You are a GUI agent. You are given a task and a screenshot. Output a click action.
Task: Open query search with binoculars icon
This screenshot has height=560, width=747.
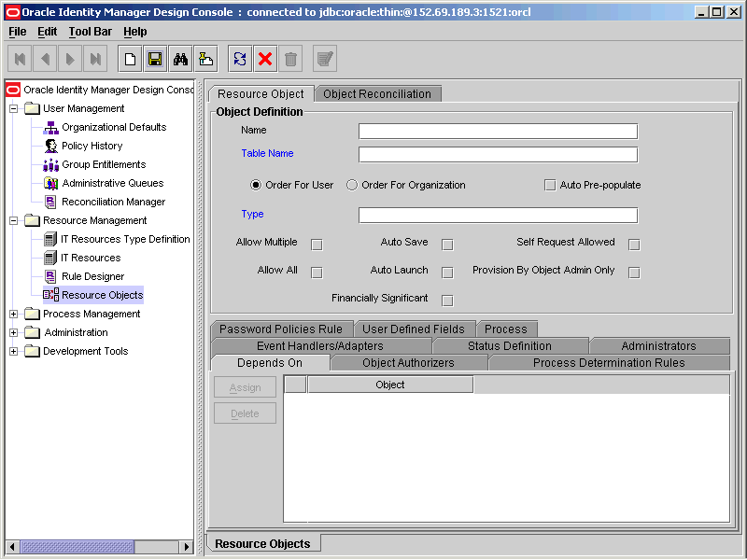(180, 59)
